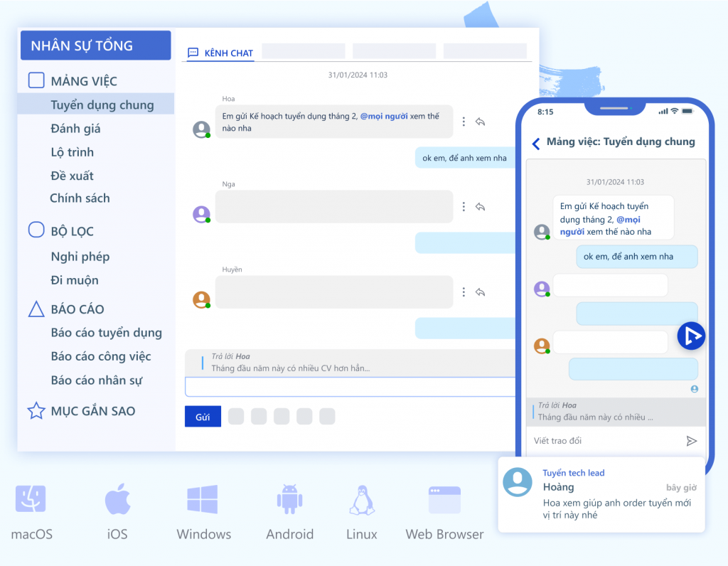This screenshot has width=728, height=566.
Task: Expand the BỘ LỌC section
Action: coord(36,230)
